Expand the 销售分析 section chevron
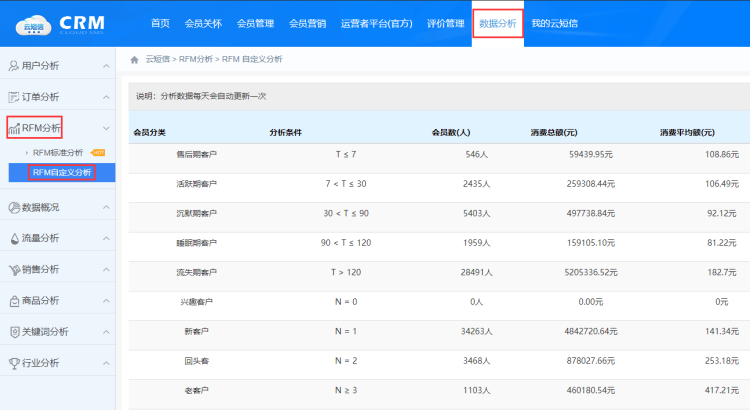This screenshot has height=410, width=750. point(106,270)
